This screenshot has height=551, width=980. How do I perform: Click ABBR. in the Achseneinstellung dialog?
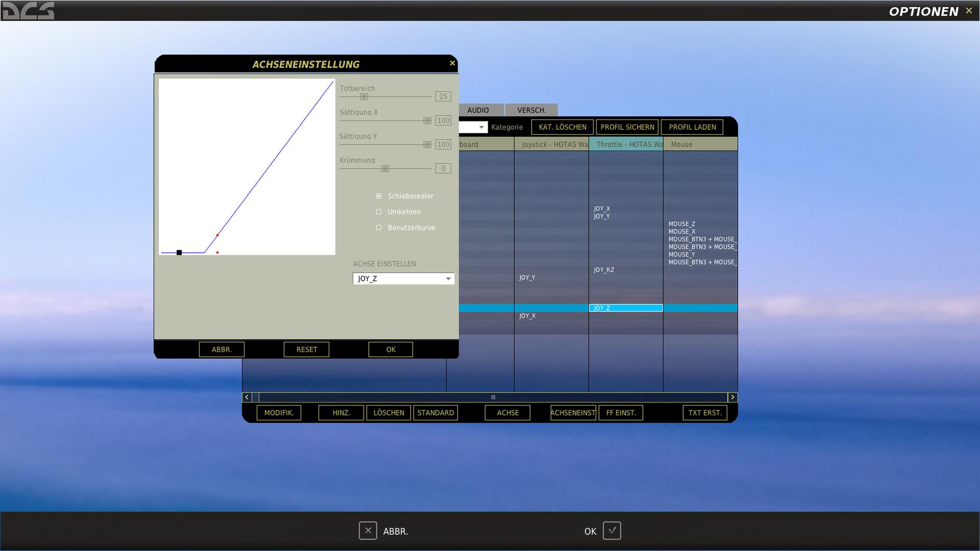click(222, 350)
